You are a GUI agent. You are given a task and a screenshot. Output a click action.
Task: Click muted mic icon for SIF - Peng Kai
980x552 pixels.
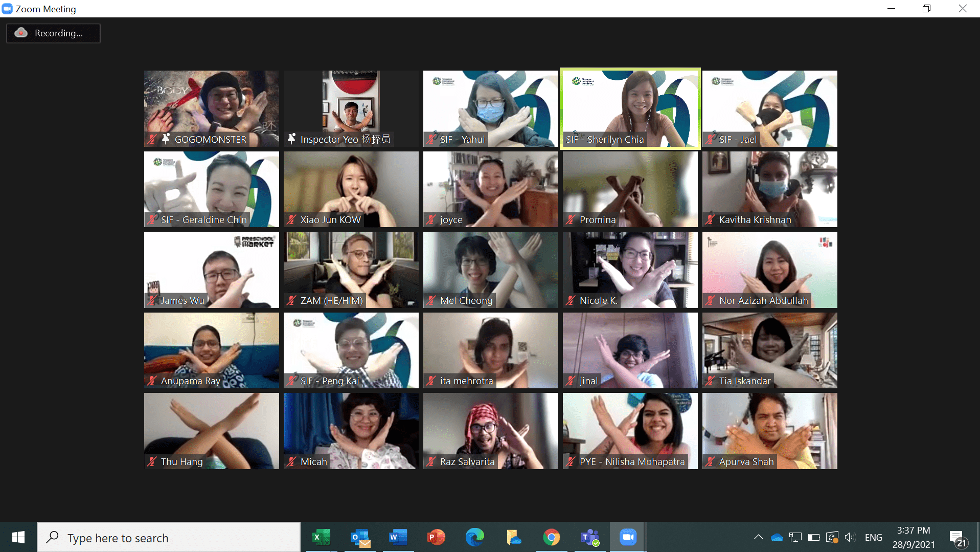pyautogui.click(x=291, y=381)
